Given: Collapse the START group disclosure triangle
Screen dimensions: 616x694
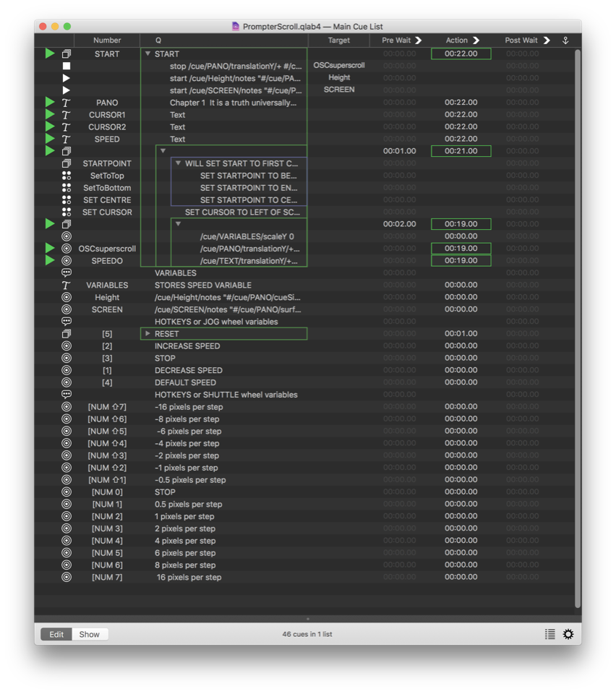Looking at the screenshot, I should point(149,53).
